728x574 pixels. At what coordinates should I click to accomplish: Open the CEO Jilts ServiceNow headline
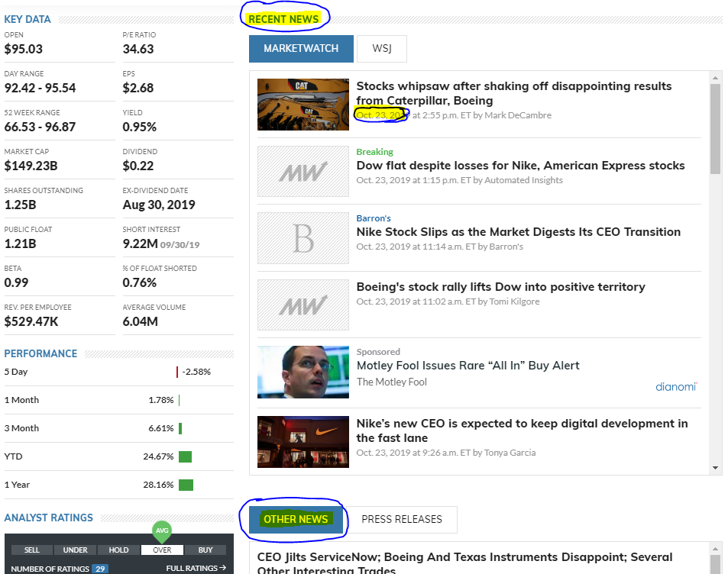click(464, 563)
